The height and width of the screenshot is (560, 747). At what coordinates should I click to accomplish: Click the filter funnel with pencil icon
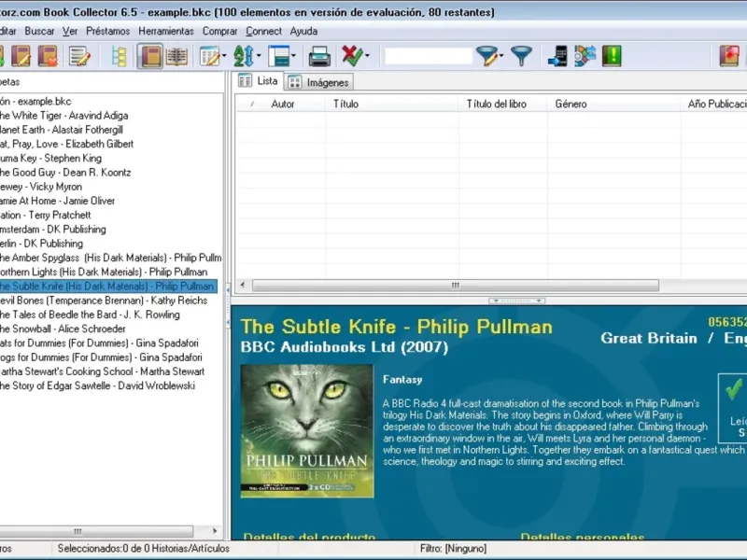486,56
